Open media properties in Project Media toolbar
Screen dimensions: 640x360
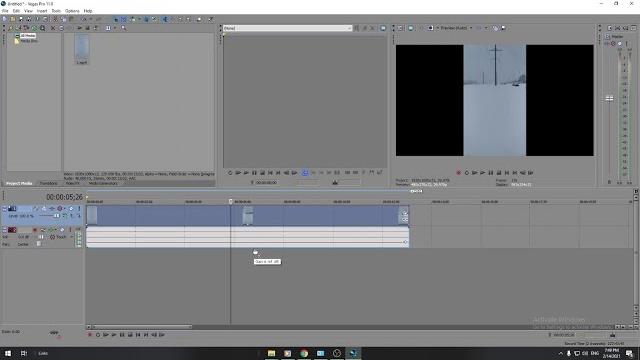[x=61, y=28]
